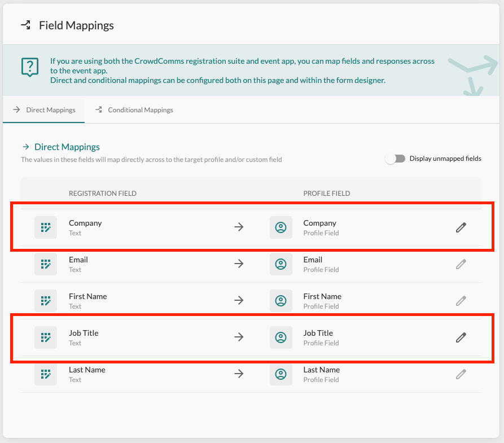504x443 pixels.
Task: Click the PROFILE FIELD column header
Action: point(326,193)
